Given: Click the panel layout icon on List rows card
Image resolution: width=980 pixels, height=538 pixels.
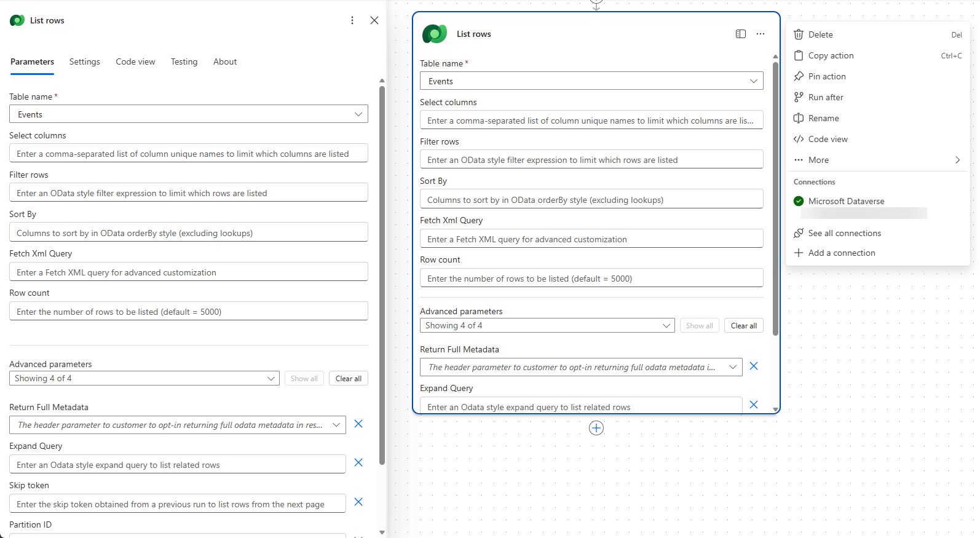Looking at the screenshot, I should [x=741, y=34].
